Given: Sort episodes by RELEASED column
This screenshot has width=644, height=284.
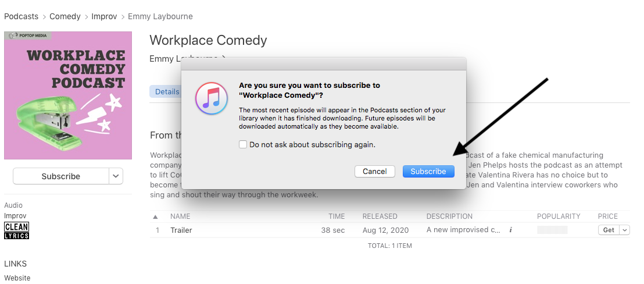Looking at the screenshot, I should [x=380, y=216].
